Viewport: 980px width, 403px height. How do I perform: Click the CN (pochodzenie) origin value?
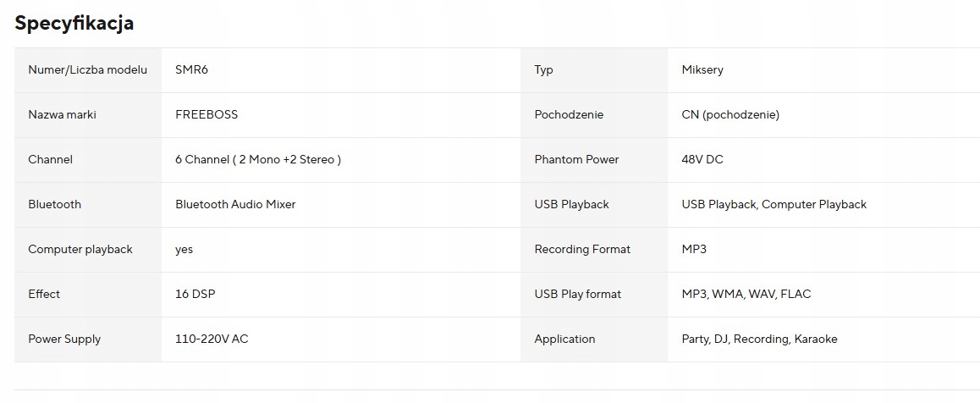coord(730,114)
